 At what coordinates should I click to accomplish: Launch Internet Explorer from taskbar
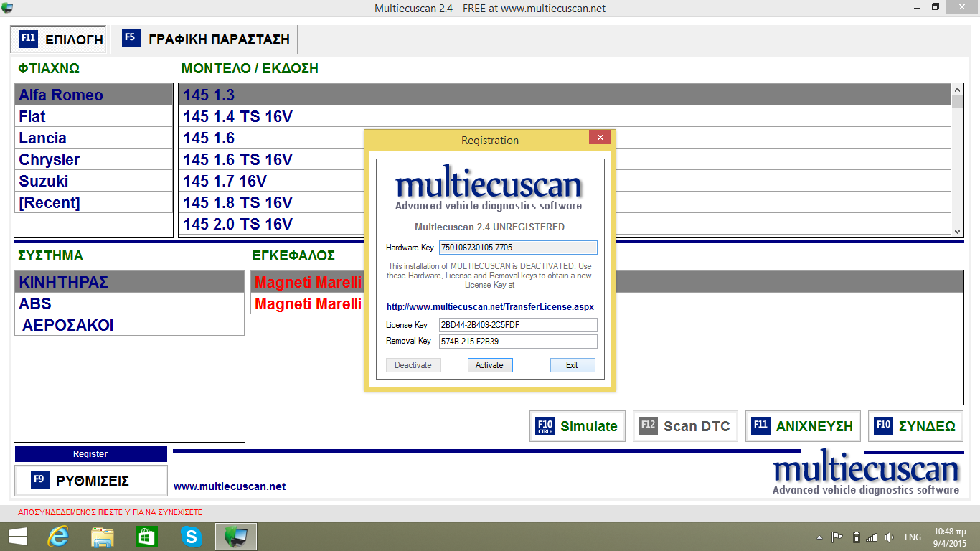point(58,537)
